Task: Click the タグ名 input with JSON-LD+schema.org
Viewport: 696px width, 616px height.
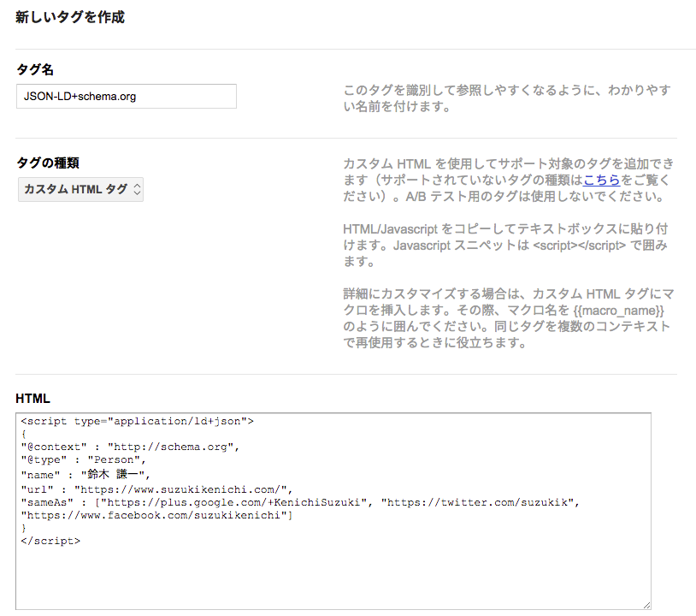Action: pyautogui.click(x=127, y=96)
